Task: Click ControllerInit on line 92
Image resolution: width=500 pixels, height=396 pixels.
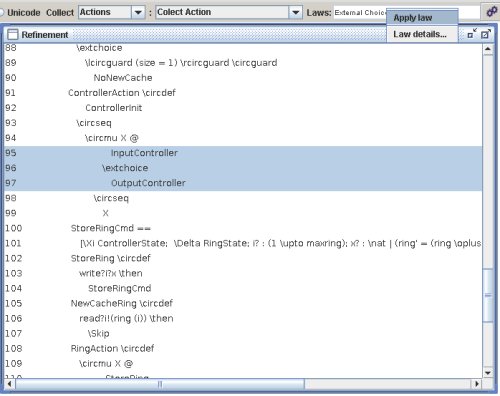Action: click(x=114, y=108)
